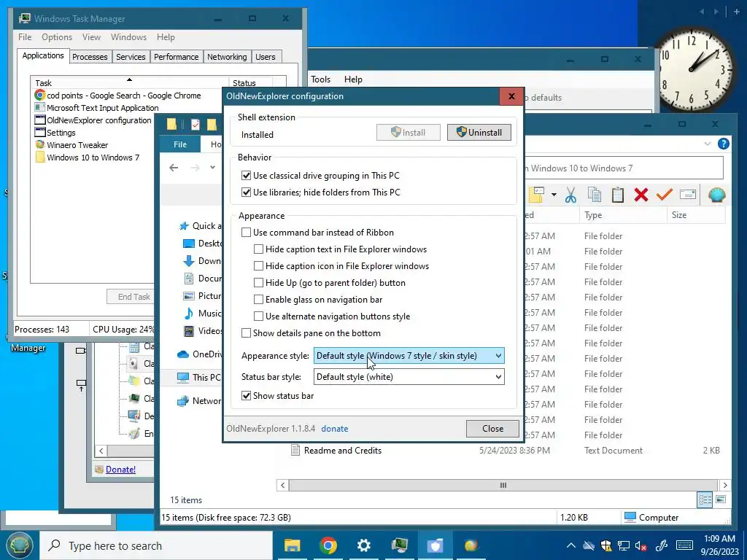Open Task Manager Options menu
The width and height of the screenshot is (747, 560).
tap(57, 37)
